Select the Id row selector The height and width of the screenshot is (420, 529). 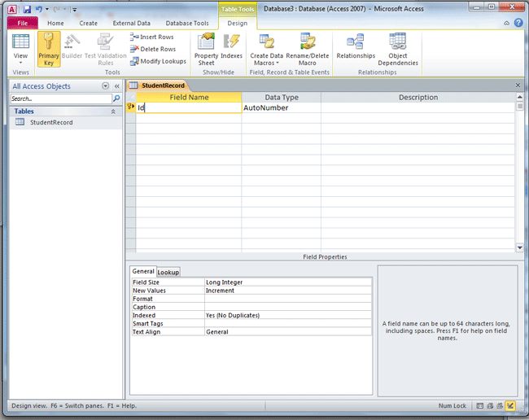pos(131,107)
